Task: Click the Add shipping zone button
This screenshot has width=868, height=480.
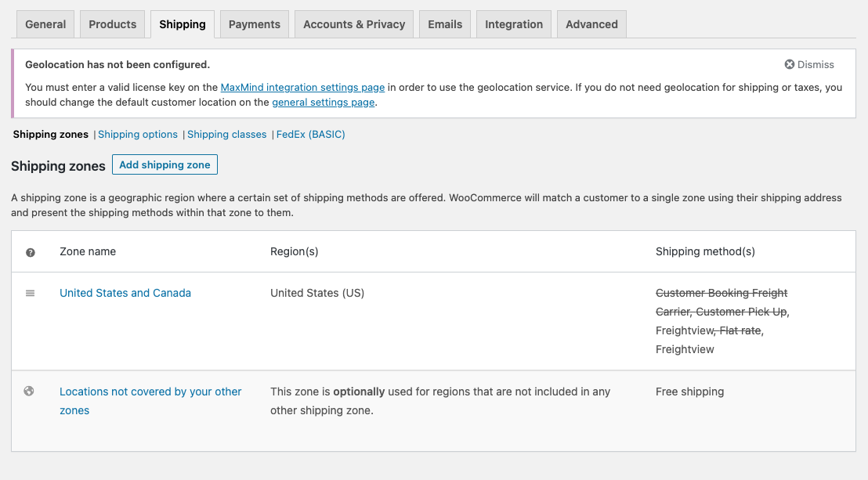Action: pyautogui.click(x=165, y=164)
